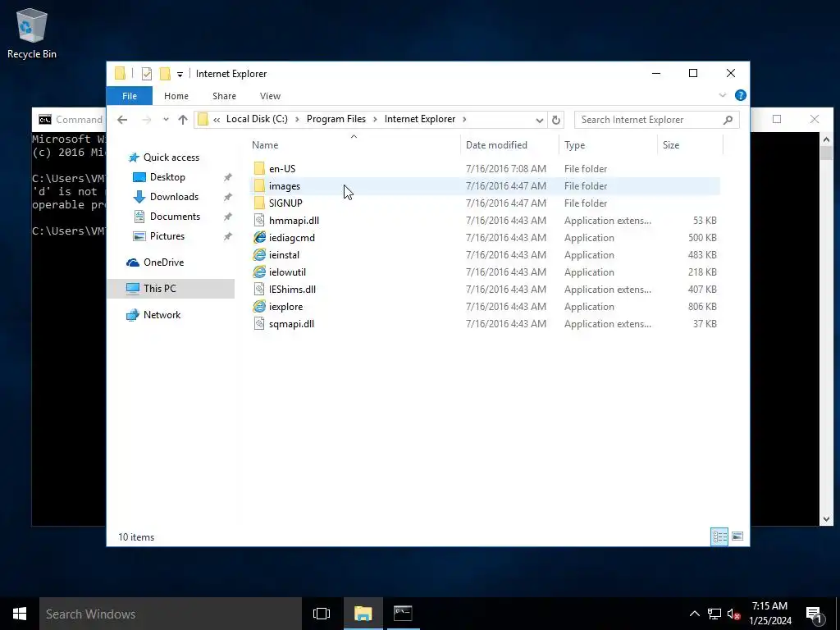The height and width of the screenshot is (630, 840).
Task: Go back using the Back arrow
Action: coord(122,120)
